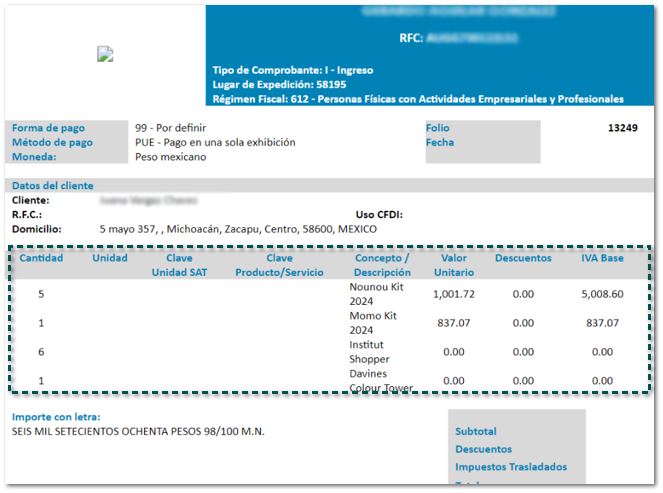The height and width of the screenshot is (493, 663).
Task: Click the 'Régimen Fiscal: 612' line
Action: [418, 99]
